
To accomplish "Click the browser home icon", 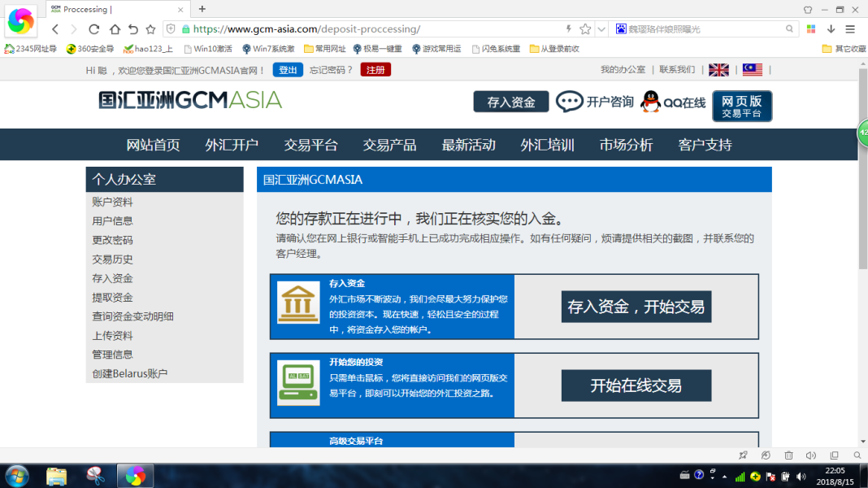I will (115, 29).
